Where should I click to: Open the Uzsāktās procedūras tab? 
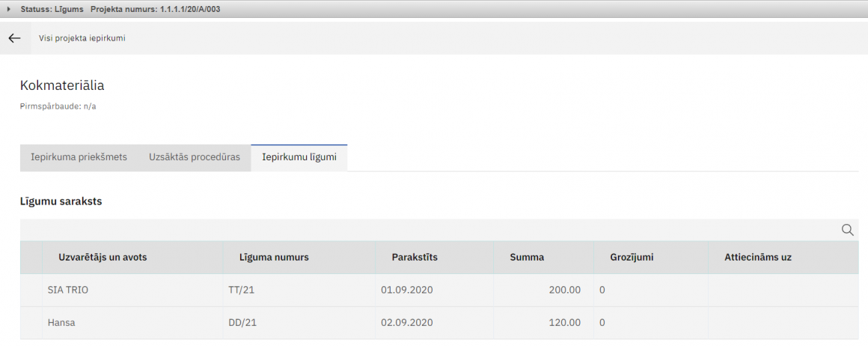(x=195, y=157)
